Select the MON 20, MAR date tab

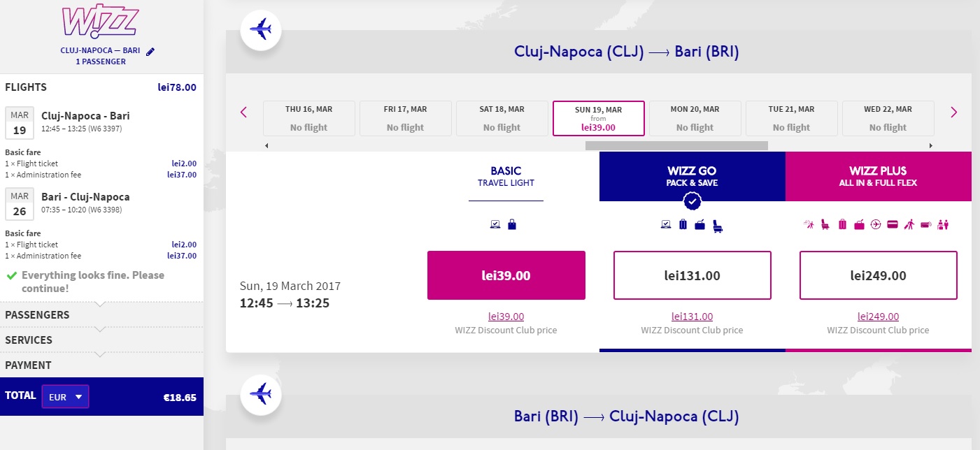[695, 118]
